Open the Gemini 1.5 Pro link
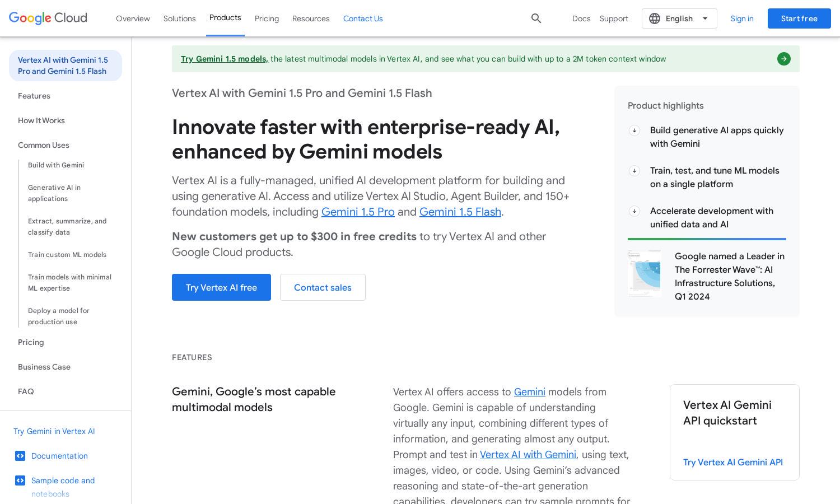This screenshot has height=504, width=840. pos(358,212)
